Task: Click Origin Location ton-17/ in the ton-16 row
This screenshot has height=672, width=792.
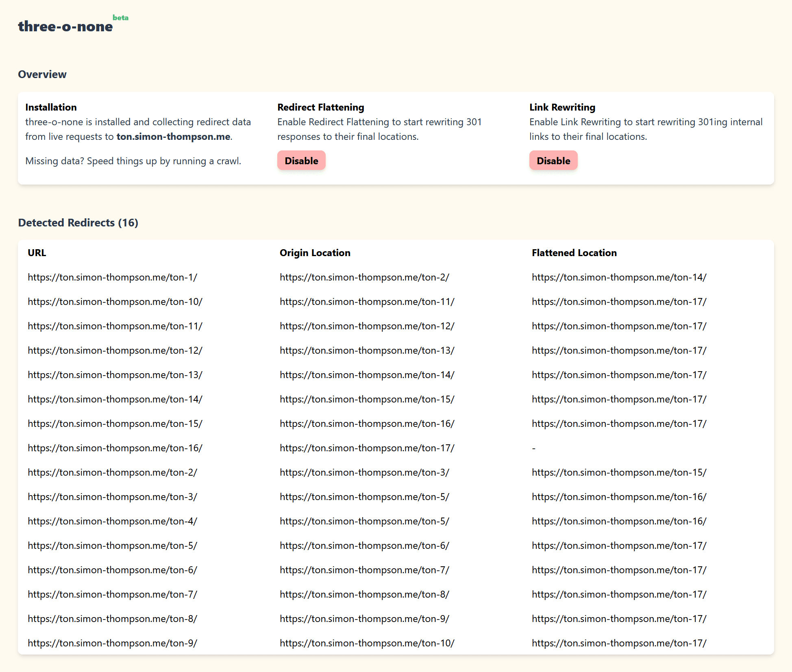Action: pyautogui.click(x=367, y=448)
